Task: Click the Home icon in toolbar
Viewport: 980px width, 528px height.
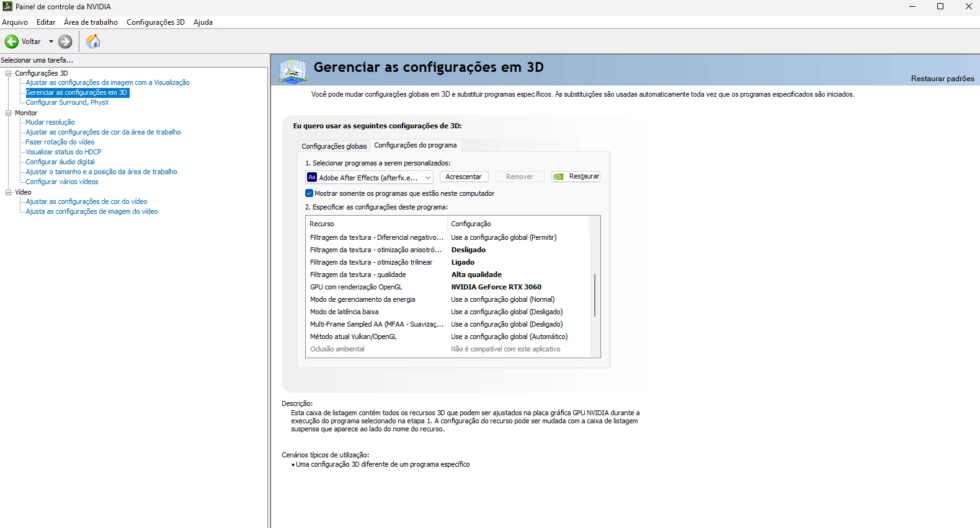Action: [x=93, y=42]
